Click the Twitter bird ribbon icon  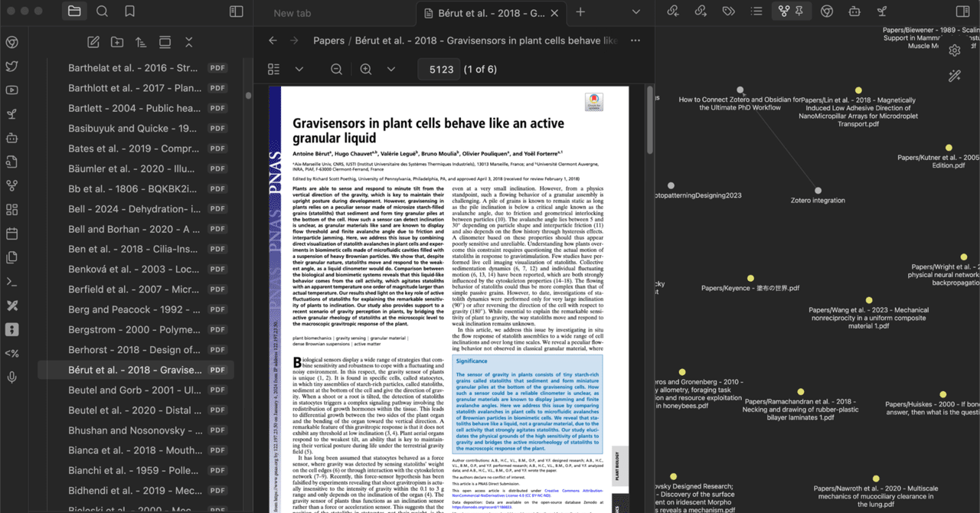coord(11,66)
